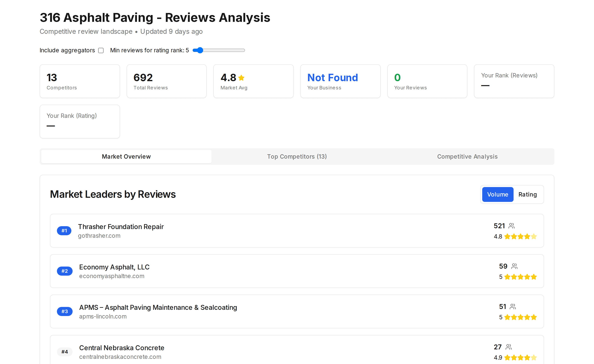This screenshot has width=594, height=364.
Task: Click the 521 review count
Action: 499,226
